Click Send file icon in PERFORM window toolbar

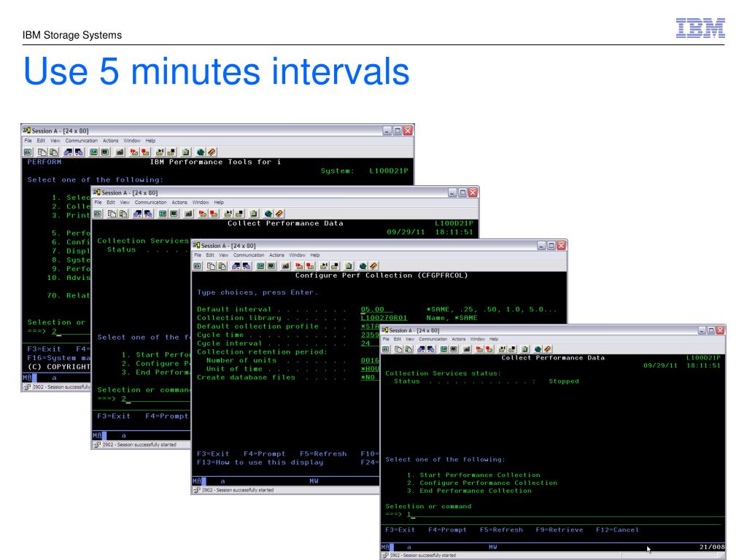68,152
